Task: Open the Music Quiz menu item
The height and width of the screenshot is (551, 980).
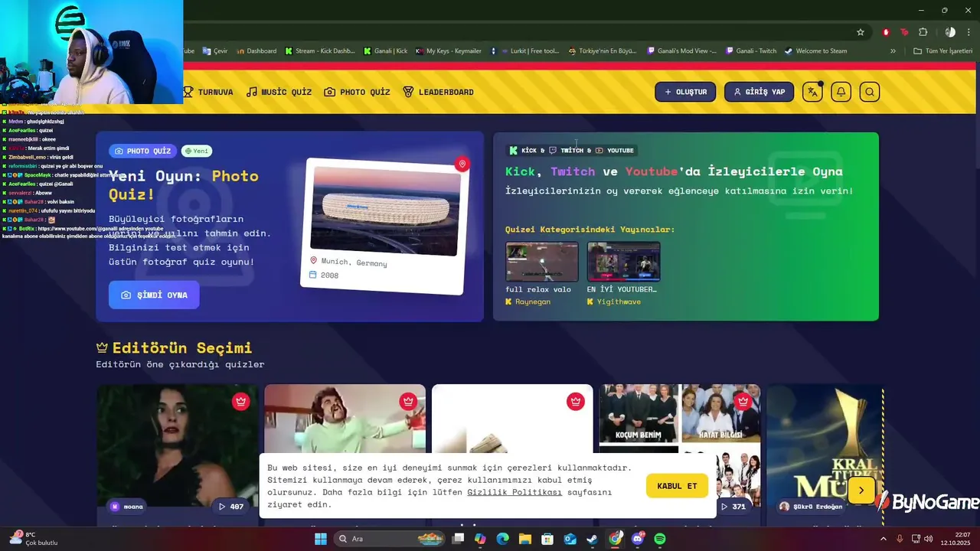Action: [279, 92]
